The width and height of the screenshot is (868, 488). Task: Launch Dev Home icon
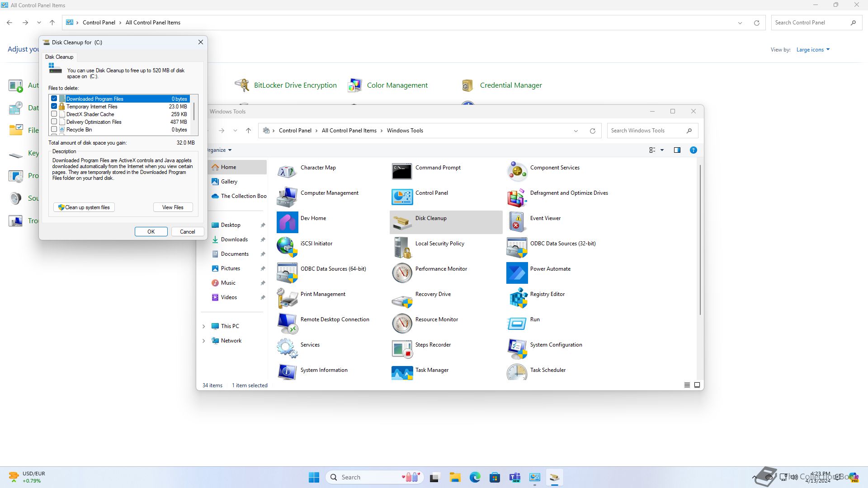coord(287,222)
